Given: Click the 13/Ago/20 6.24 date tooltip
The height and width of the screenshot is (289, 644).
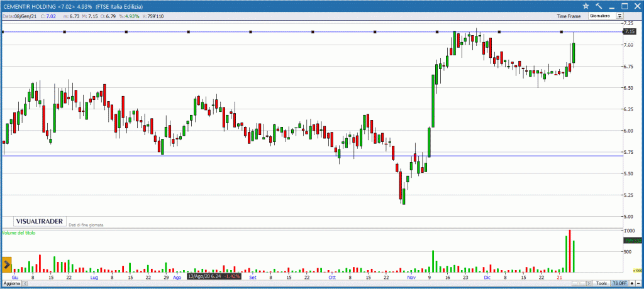Looking at the screenshot, I should point(214,276).
